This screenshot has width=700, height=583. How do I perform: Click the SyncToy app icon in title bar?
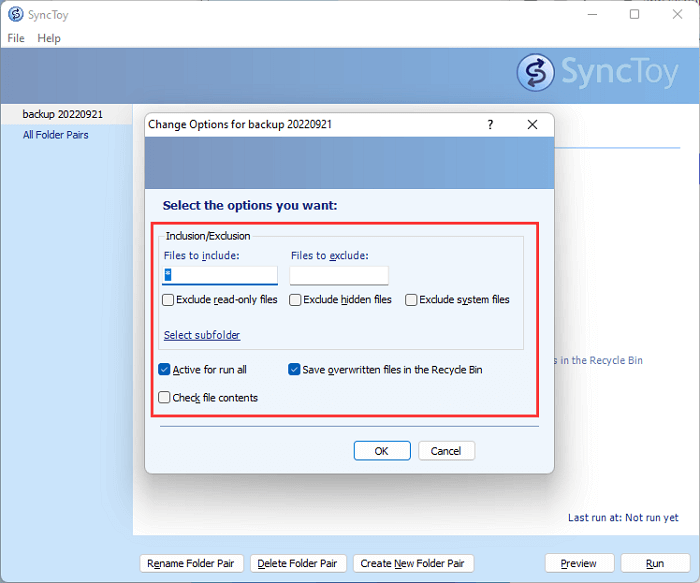pyautogui.click(x=16, y=14)
